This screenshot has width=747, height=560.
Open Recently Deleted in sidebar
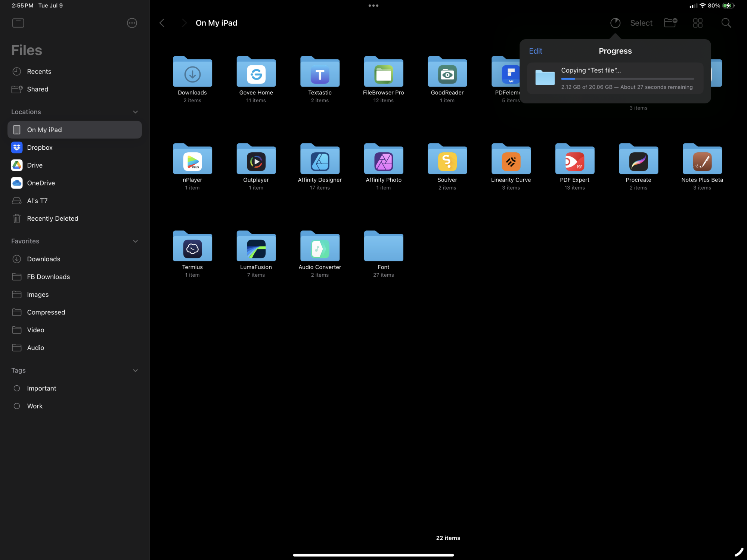coord(52,218)
